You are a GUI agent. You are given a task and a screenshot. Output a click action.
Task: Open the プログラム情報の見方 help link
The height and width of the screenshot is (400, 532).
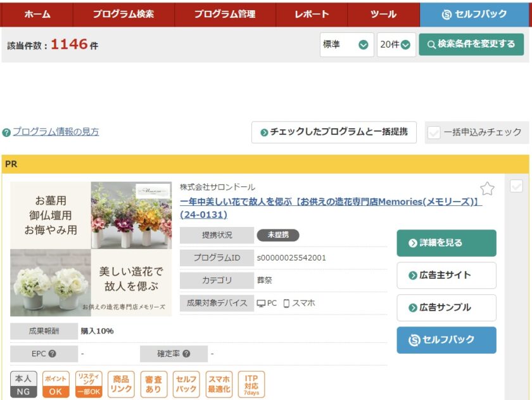tap(56, 132)
